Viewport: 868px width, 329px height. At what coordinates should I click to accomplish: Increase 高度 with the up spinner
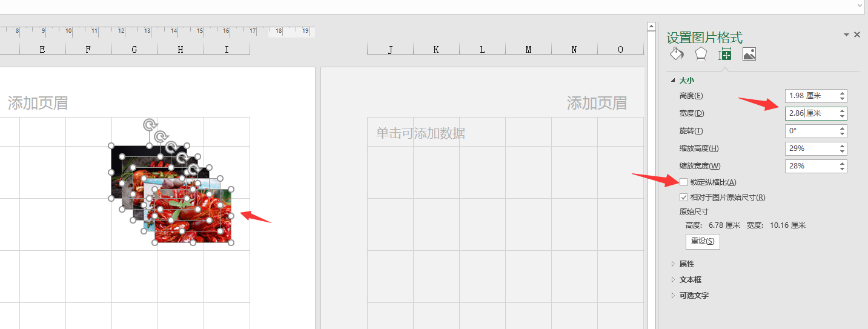(843, 93)
